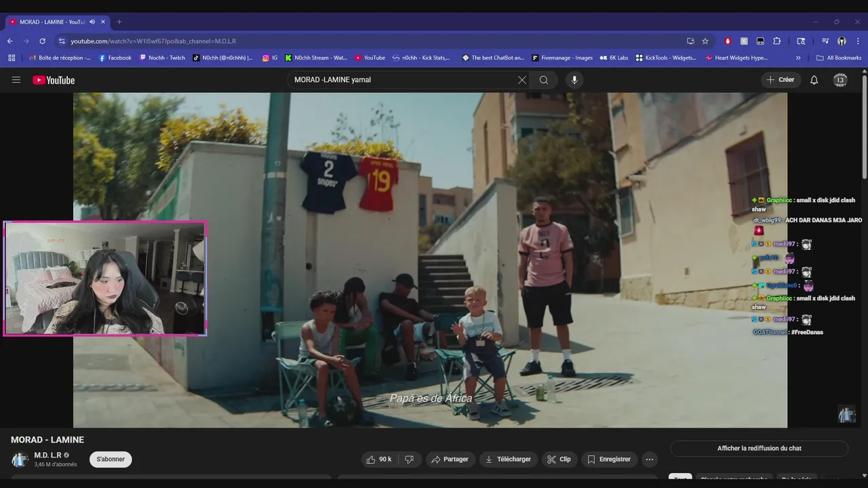Clear the search field with the X
The width and height of the screenshot is (868, 488).
tap(522, 80)
